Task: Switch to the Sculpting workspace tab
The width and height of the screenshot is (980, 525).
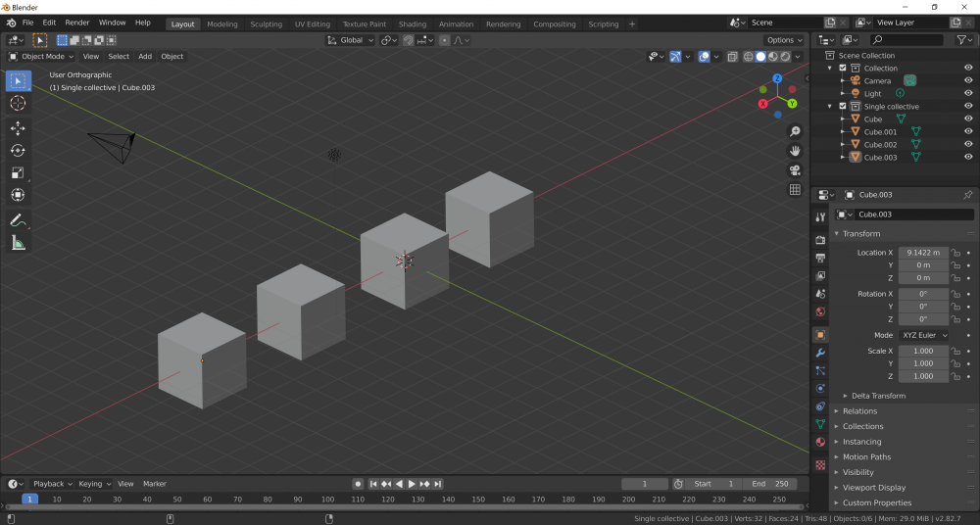Action: click(266, 24)
